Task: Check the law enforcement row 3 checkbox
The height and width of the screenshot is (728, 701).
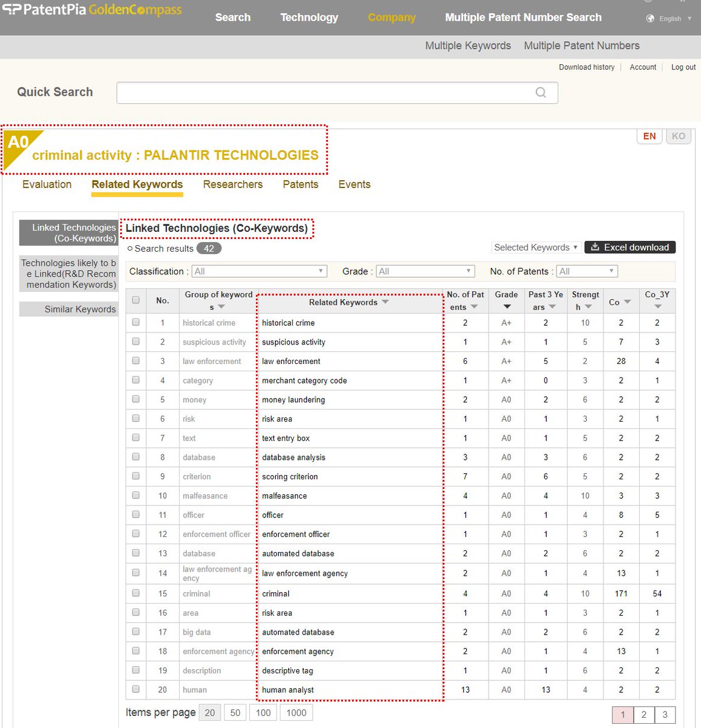Action: 136,360
